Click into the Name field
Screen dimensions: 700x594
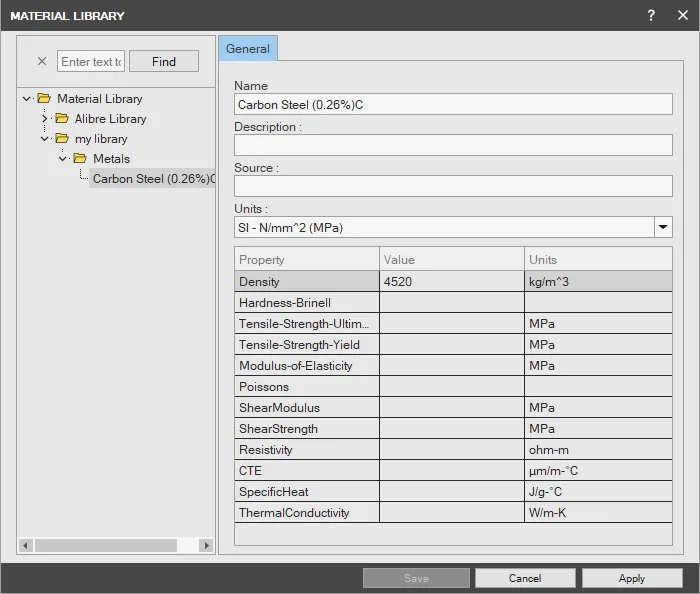453,104
